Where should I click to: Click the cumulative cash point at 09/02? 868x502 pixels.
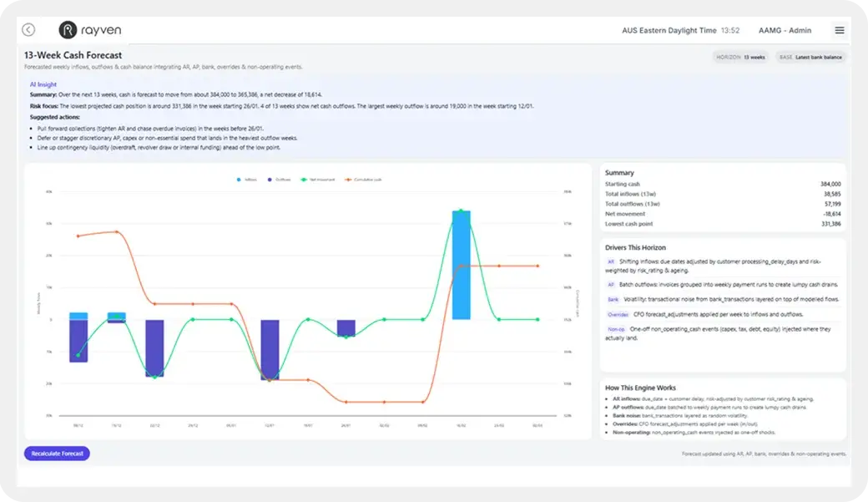[x=423, y=402]
